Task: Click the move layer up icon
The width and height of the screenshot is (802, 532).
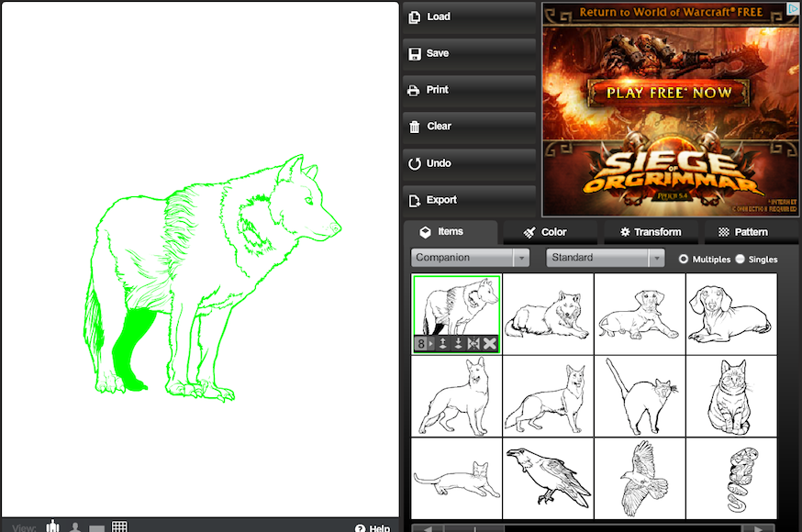Action: [442, 343]
